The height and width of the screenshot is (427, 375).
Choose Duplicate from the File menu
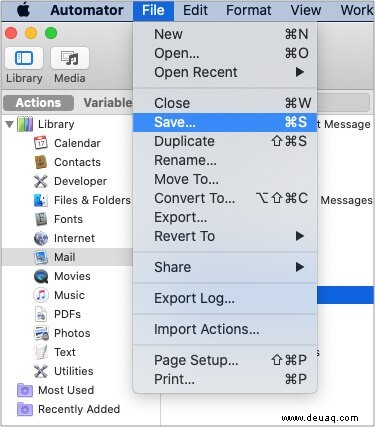tap(225, 141)
